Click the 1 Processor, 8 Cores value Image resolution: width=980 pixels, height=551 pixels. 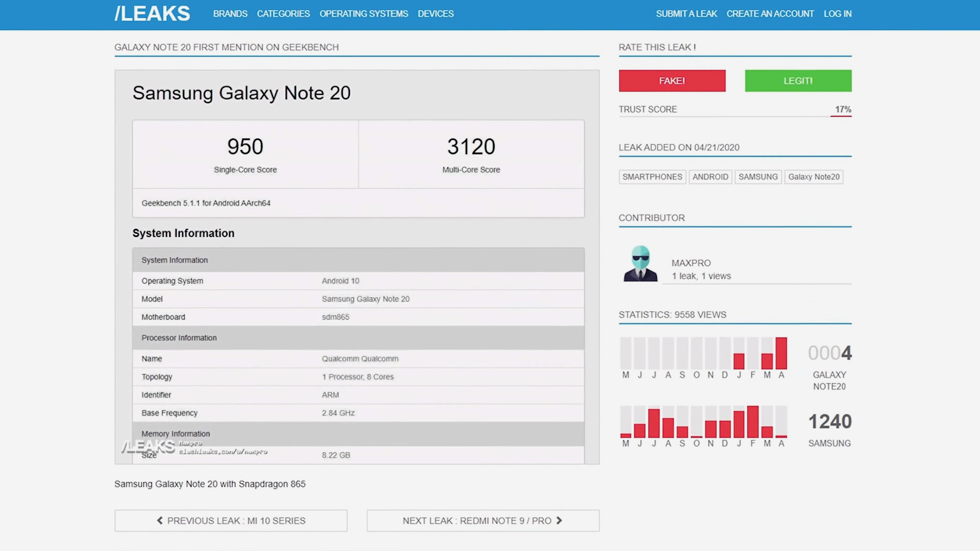click(357, 377)
